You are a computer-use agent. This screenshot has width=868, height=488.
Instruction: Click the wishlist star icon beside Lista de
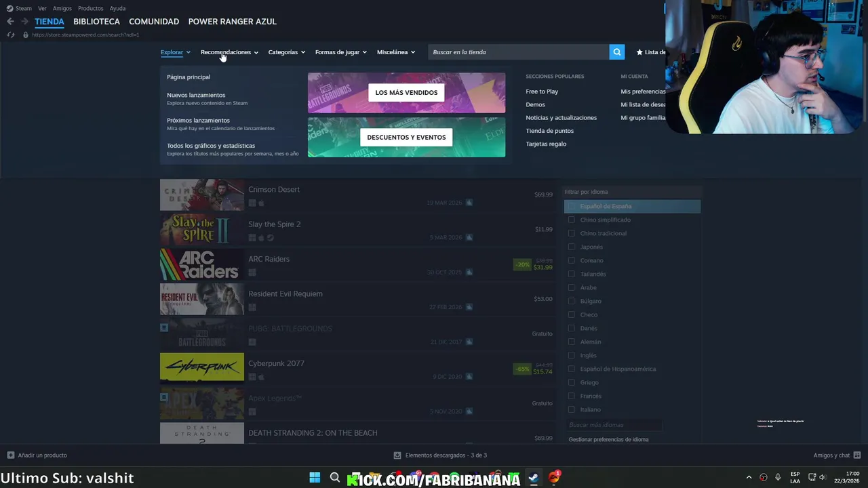(639, 52)
